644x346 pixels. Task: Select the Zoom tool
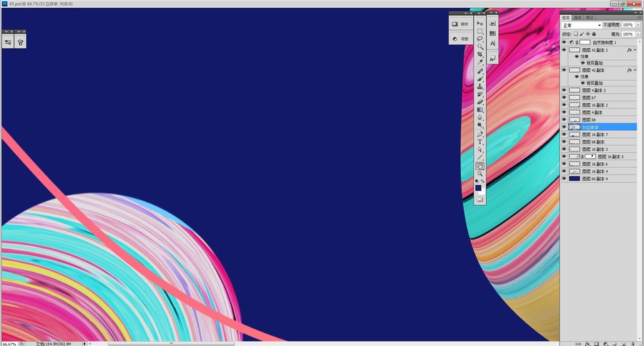pos(479,174)
